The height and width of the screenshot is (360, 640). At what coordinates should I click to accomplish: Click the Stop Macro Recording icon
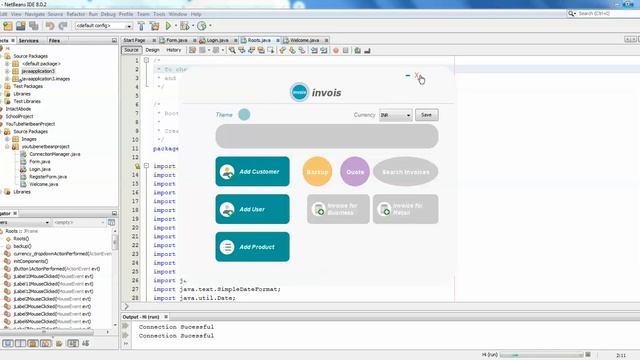[x=346, y=50]
